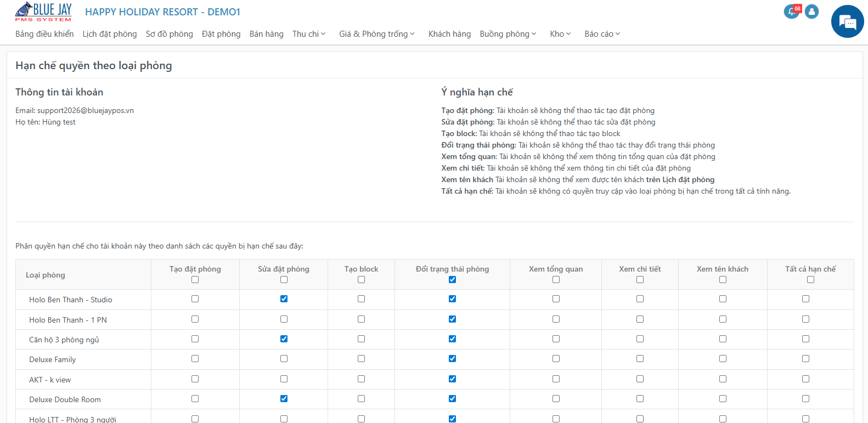Uncheck Sửa đặt phòng for Căn hộ 3 phòng ngủ
Image resolution: width=868 pixels, height=423 pixels.
(284, 339)
